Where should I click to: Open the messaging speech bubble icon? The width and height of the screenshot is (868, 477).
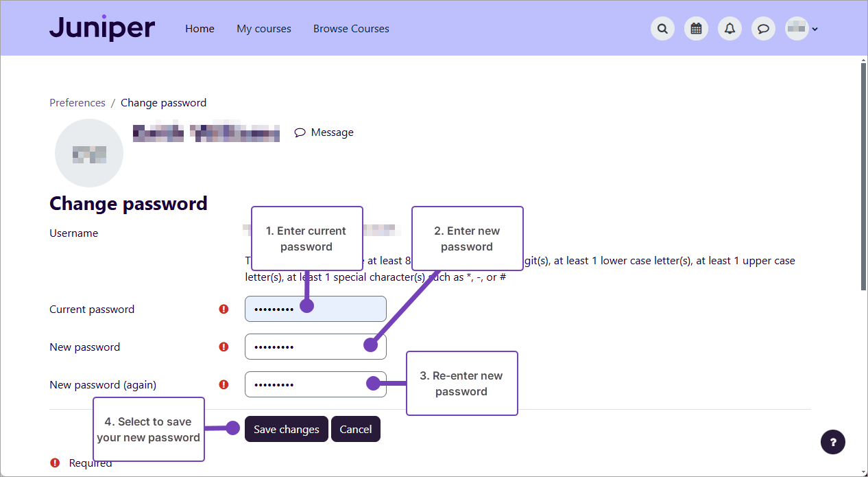[x=763, y=29]
